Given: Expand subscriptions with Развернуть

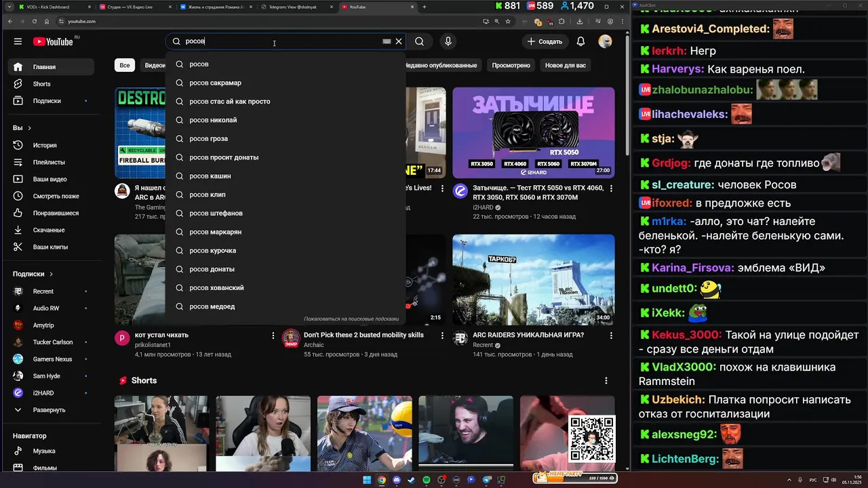Looking at the screenshot, I should click(x=51, y=410).
